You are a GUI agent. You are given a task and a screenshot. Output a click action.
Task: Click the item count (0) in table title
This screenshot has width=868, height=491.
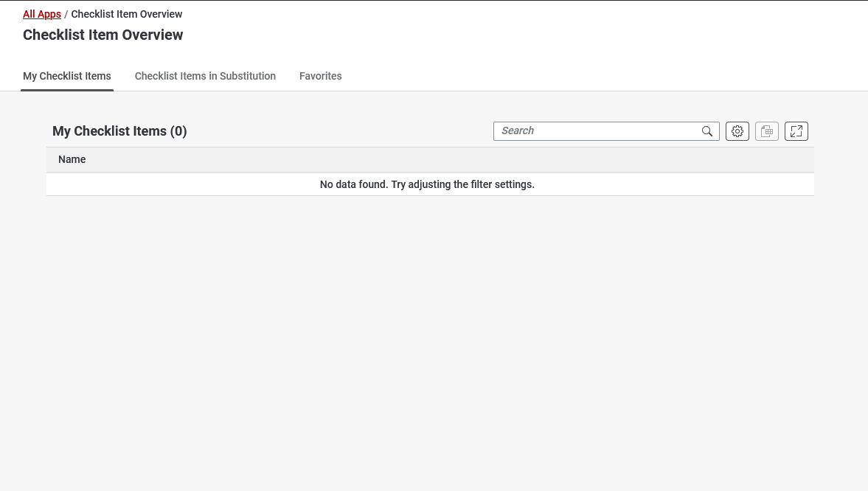click(x=178, y=131)
